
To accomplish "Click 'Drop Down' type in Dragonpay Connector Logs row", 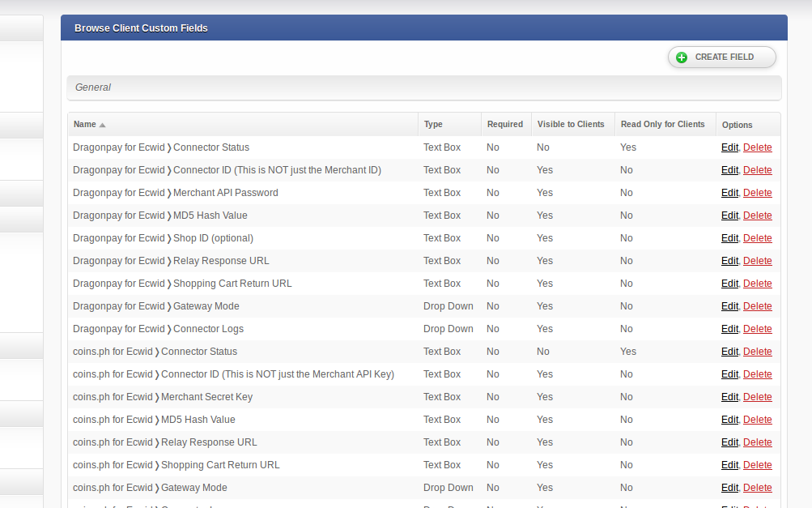I will pos(448,329).
